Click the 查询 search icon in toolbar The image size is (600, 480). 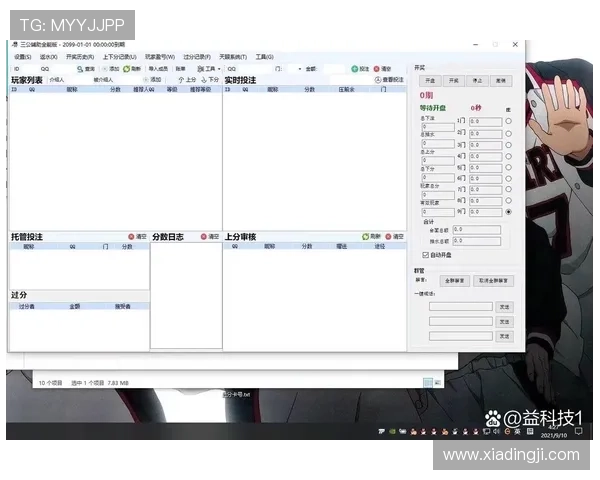[80, 69]
